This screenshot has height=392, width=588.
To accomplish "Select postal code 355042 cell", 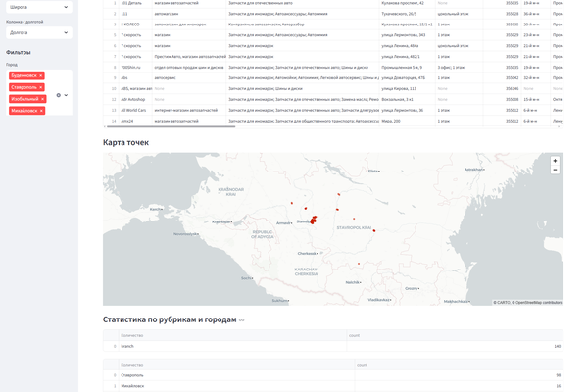I will [x=502, y=78].
